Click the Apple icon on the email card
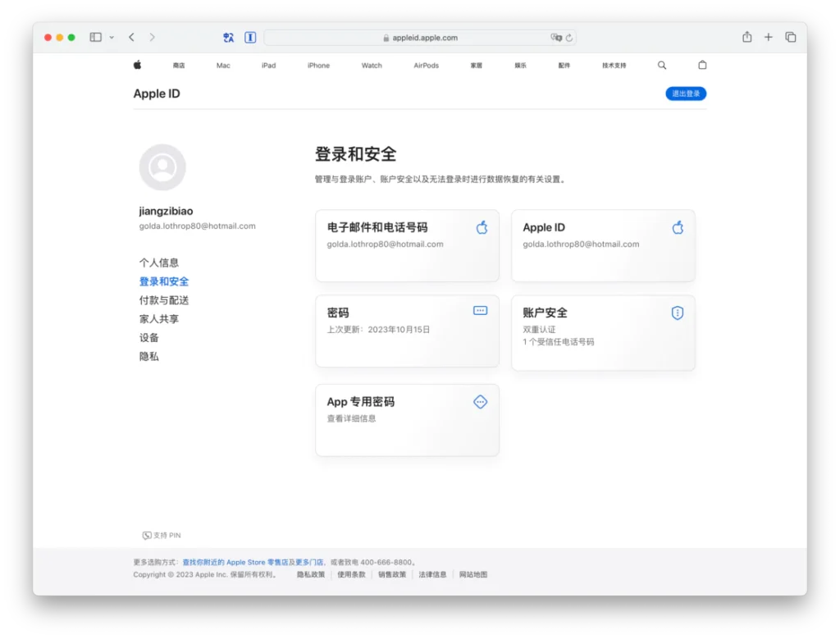 coord(481,227)
